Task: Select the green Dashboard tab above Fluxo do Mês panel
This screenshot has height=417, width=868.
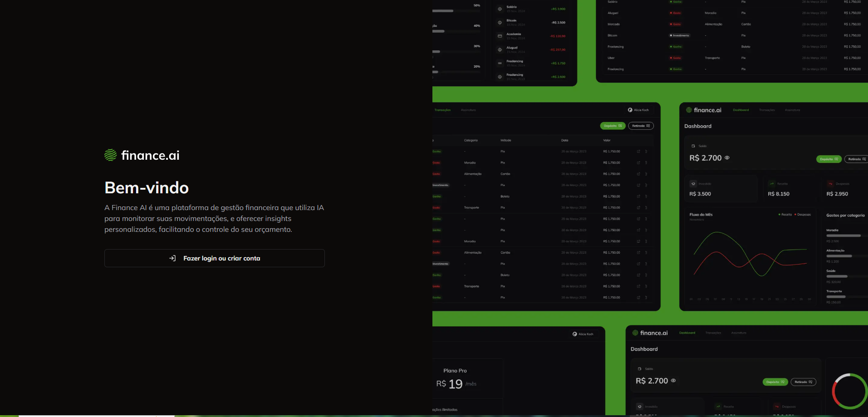Action: click(740, 110)
